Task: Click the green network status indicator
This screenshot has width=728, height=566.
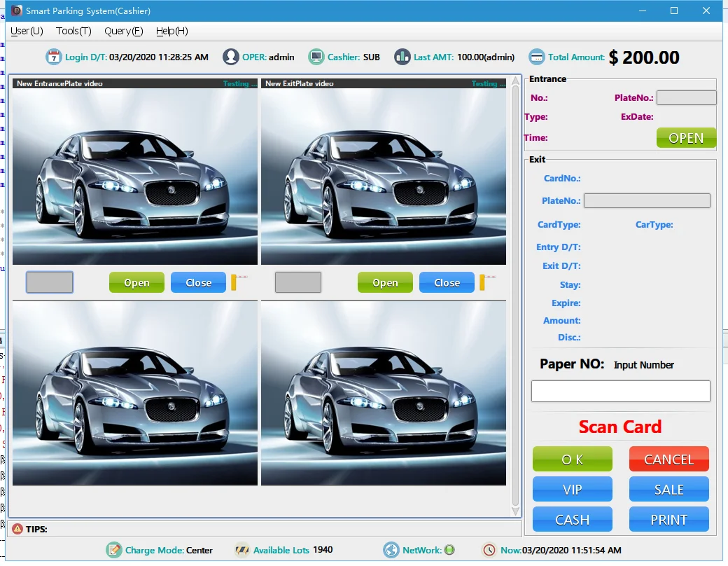Action: pyautogui.click(x=449, y=550)
